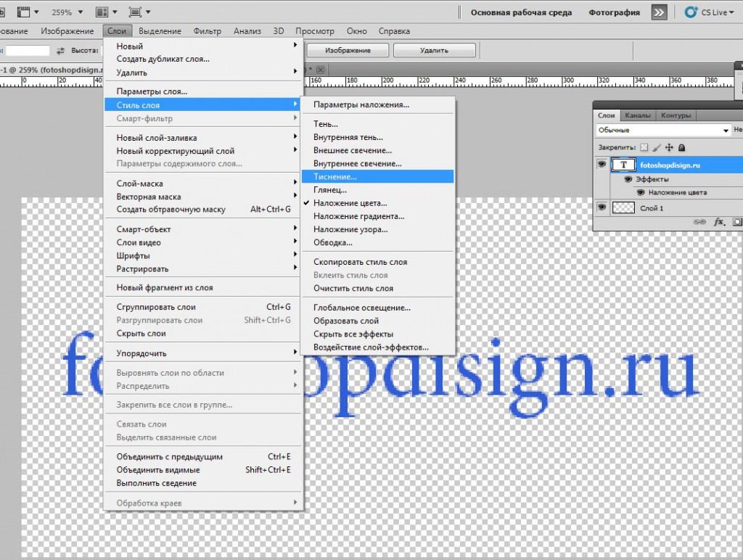Open the Справка menu
743x560 pixels.
point(394,30)
